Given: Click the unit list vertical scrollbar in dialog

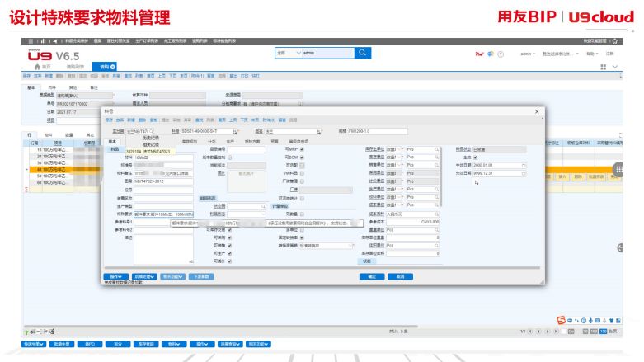Looking at the screenshot, I should tap(440, 176).
